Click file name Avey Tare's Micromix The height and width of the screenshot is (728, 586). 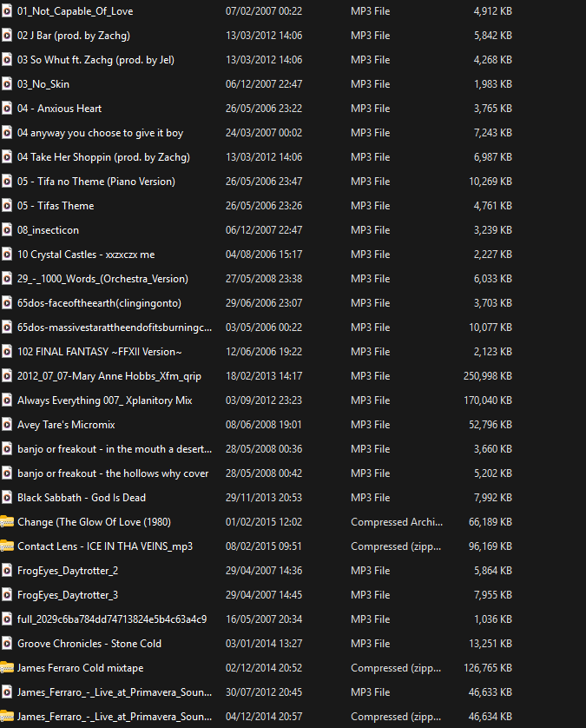66,424
